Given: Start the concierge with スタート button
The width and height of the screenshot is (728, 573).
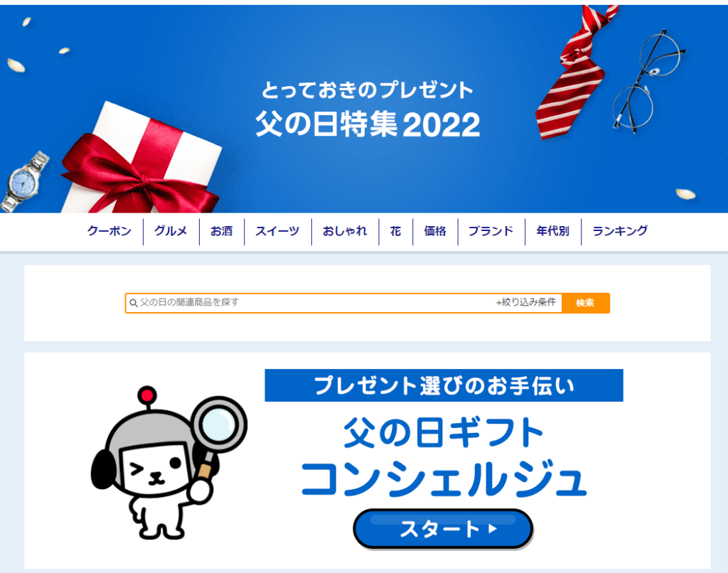Looking at the screenshot, I should [443, 529].
